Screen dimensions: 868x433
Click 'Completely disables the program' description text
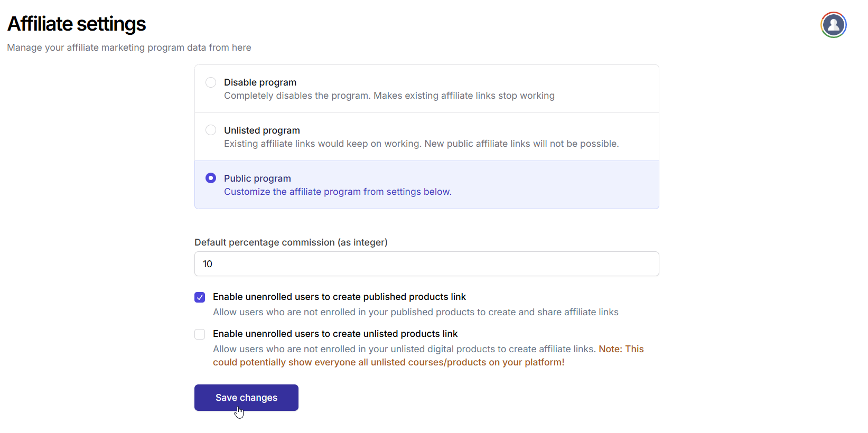[389, 96]
